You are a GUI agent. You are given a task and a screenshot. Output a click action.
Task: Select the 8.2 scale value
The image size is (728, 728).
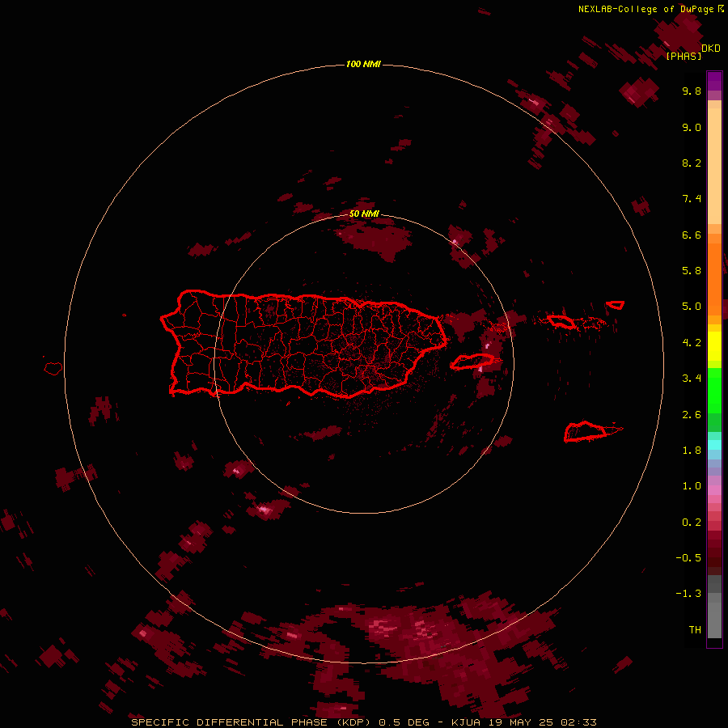click(x=692, y=163)
